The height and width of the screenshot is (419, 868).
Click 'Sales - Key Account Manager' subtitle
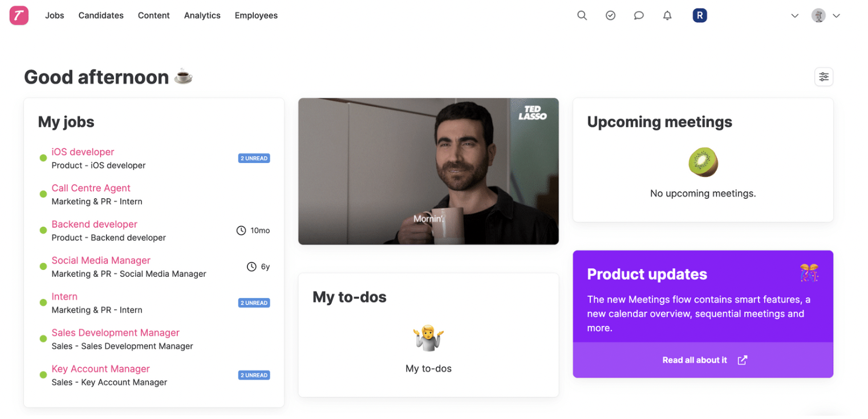tap(109, 382)
